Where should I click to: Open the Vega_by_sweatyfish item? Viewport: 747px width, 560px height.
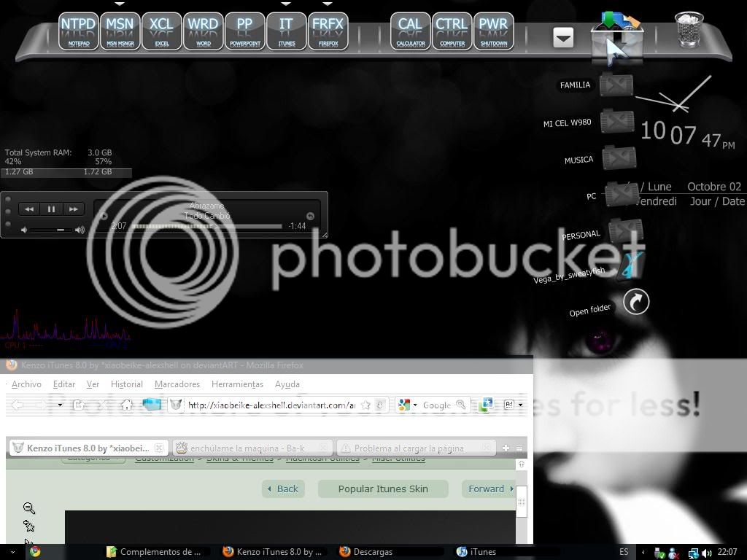(x=631, y=265)
